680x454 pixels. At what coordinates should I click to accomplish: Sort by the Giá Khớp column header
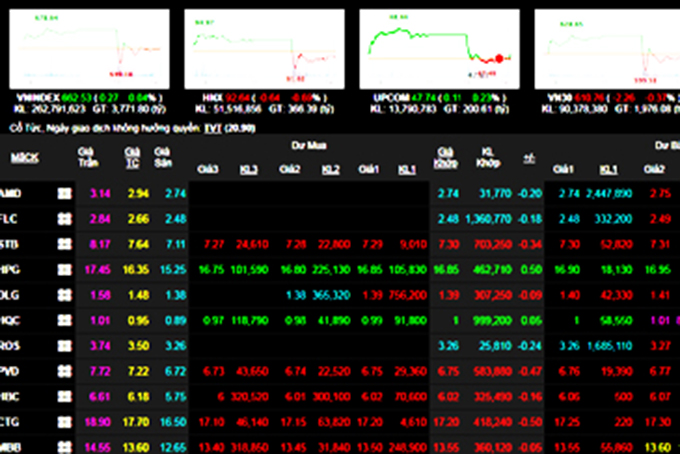pyautogui.click(x=445, y=157)
